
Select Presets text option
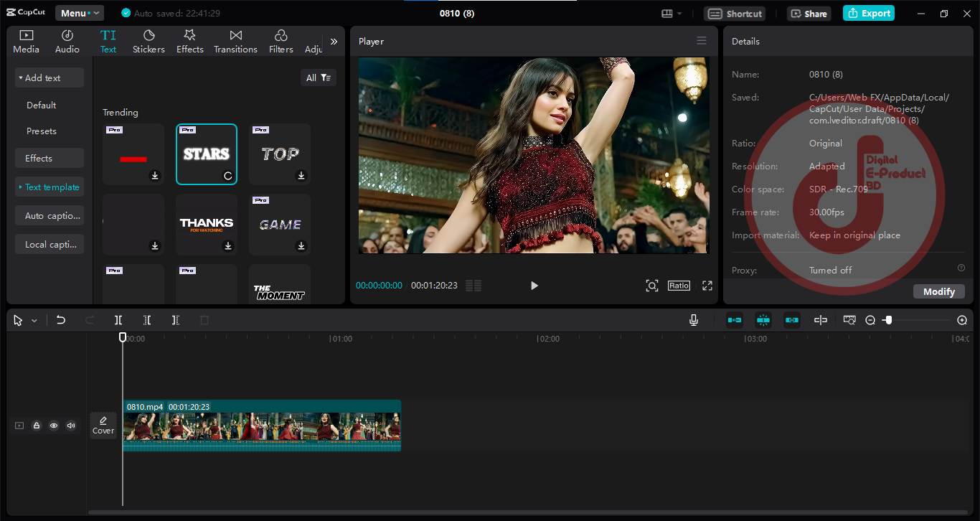(42, 131)
